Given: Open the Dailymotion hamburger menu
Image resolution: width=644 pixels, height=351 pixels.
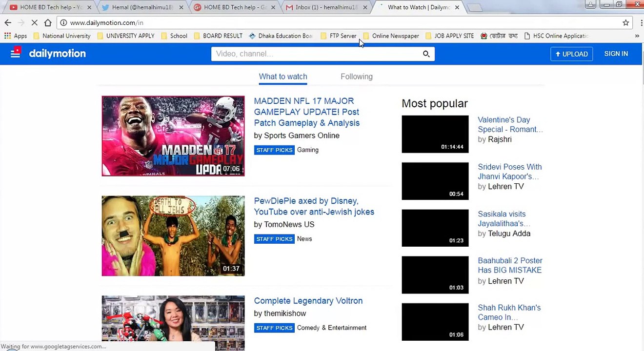Looking at the screenshot, I should [x=15, y=54].
